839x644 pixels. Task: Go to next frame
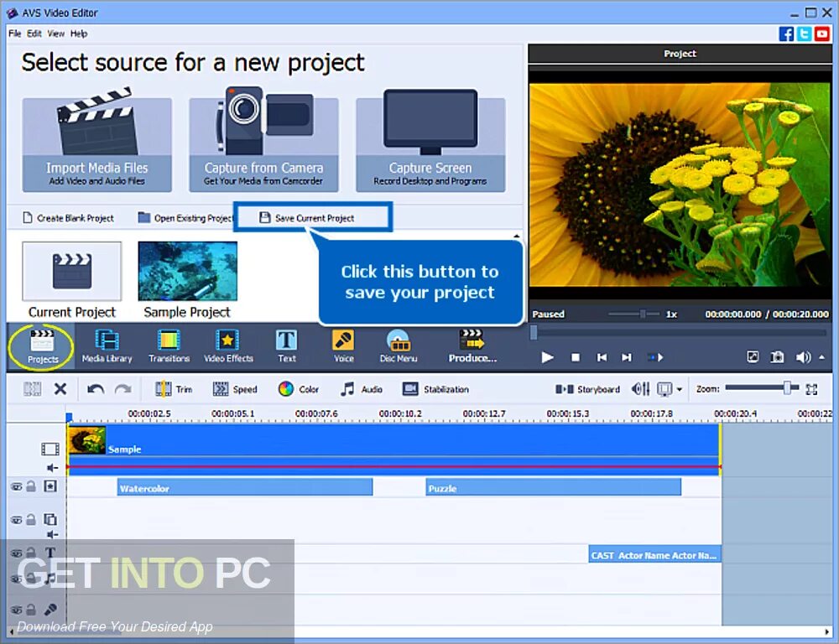click(627, 357)
